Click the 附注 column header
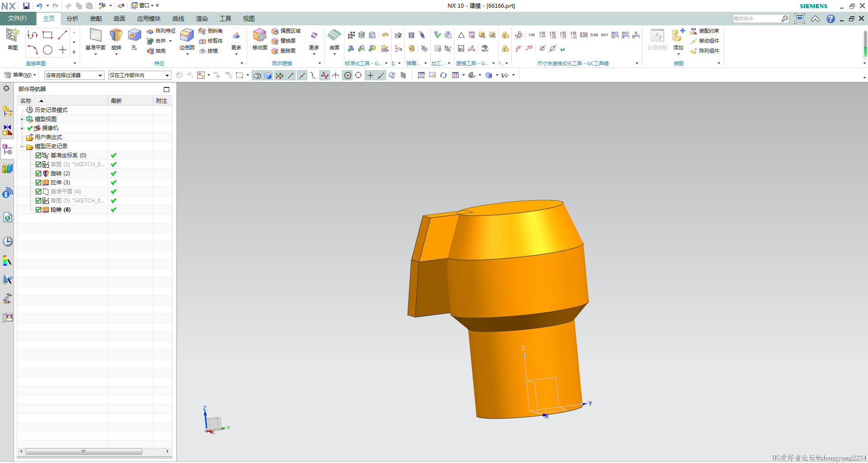 point(162,101)
